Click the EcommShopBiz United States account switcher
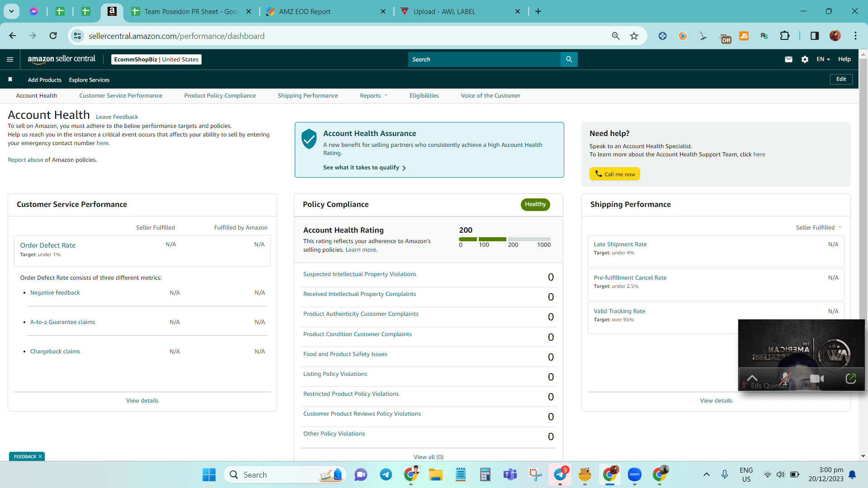868x488 pixels. click(156, 59)
